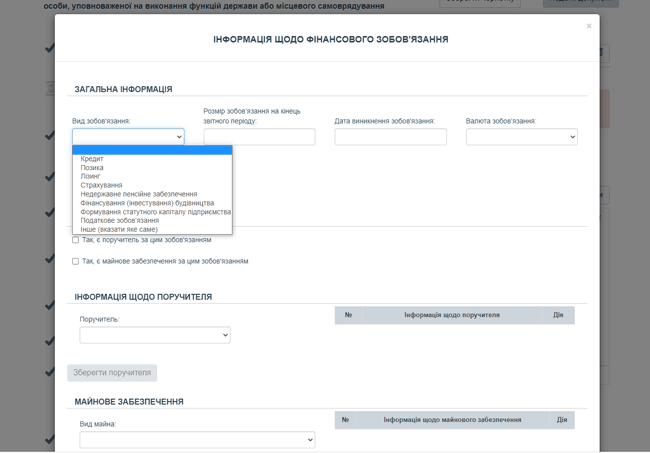Check the 'є майнове забезпечення' checkbox
Viewport: 650px width, 453px height.
(75, 261)
